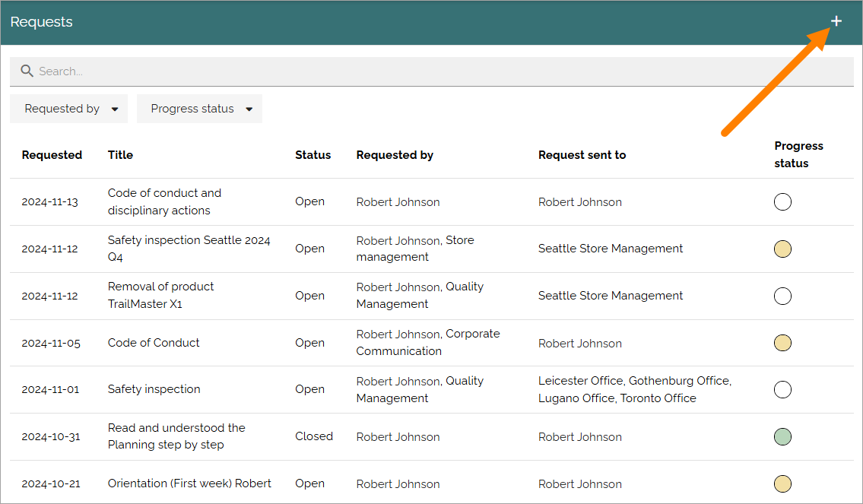Open Read and understood the Planning request
The height and width of the screenshot is (504, 863).
pos(176,436)
